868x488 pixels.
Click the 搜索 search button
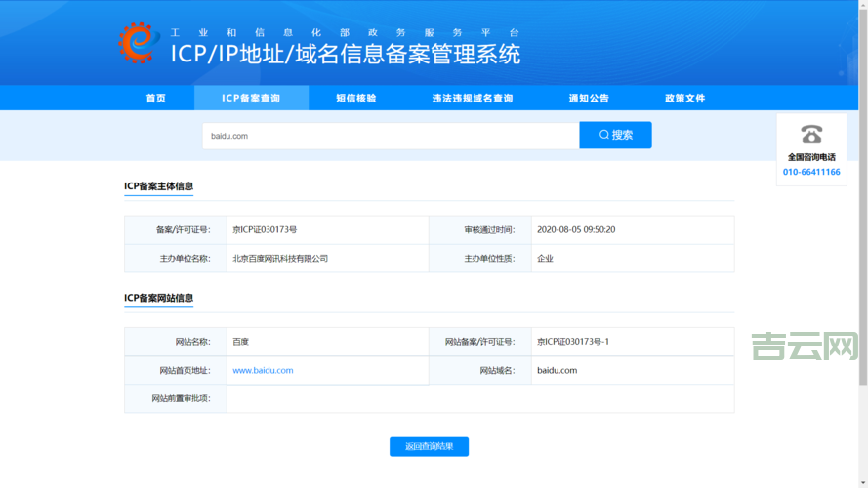coord(615,135)
